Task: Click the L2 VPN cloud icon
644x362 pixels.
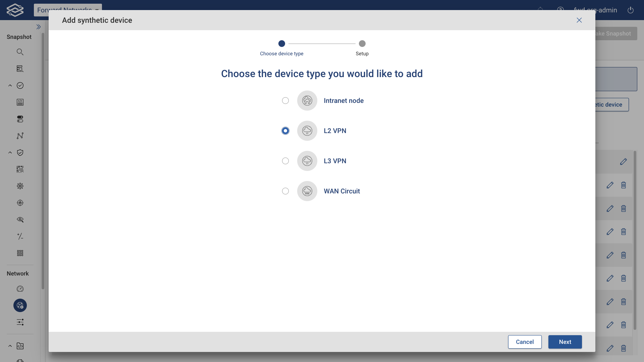Action: point(307,131)
